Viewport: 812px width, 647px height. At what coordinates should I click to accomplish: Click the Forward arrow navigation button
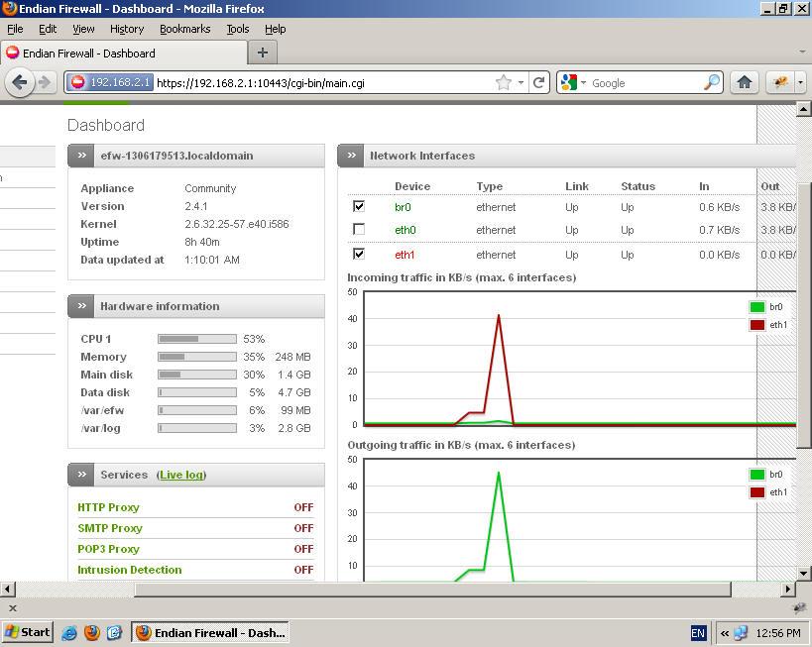pos(45,82)
